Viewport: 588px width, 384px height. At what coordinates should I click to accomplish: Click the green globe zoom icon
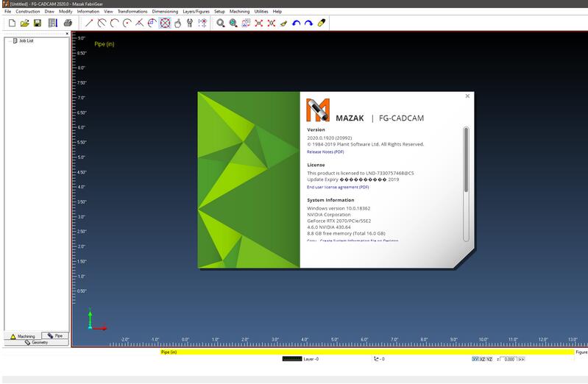pos(233,24)
